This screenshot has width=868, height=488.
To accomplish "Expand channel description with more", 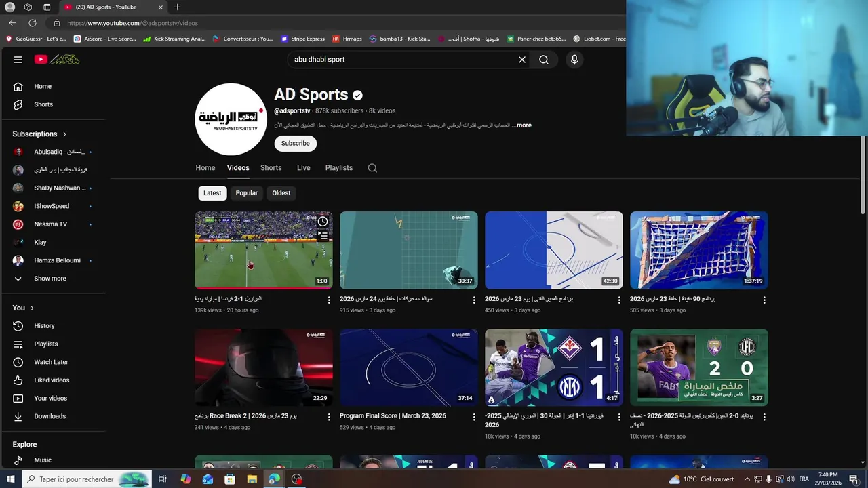I will tap(521, 125).
